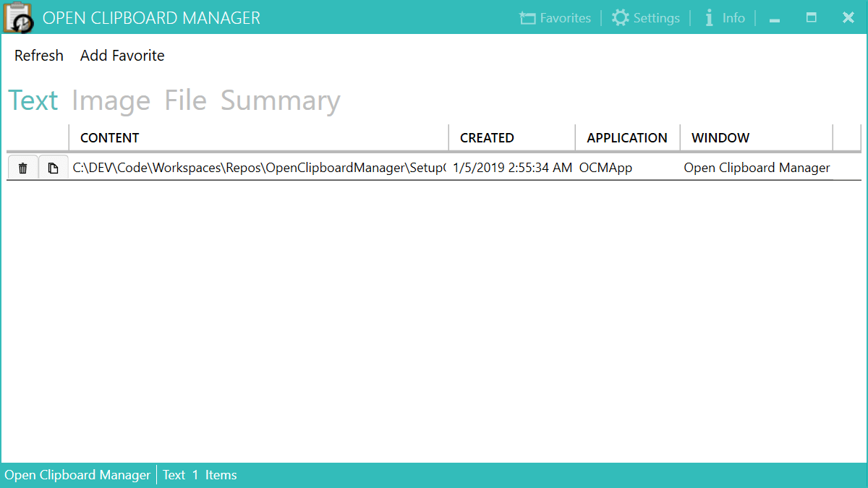The width and height of the screenshot is (868, 488).
Task: Open Info using the i icon
Action: 724,17
